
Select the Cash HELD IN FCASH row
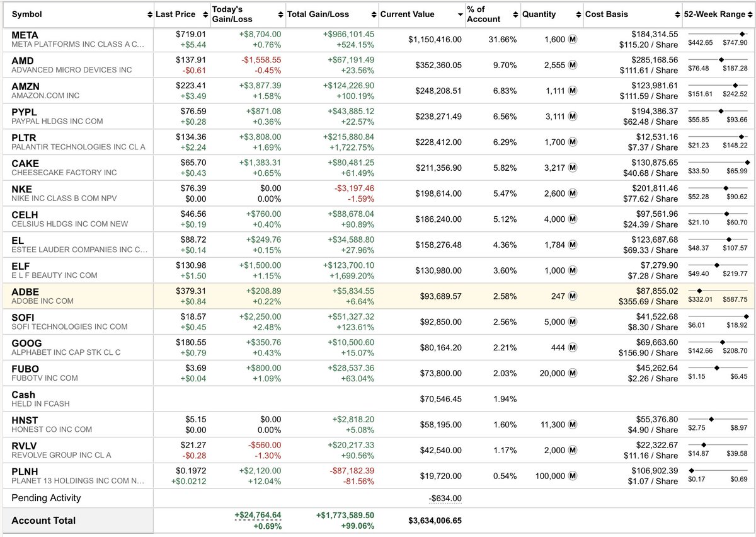[378, 399]
